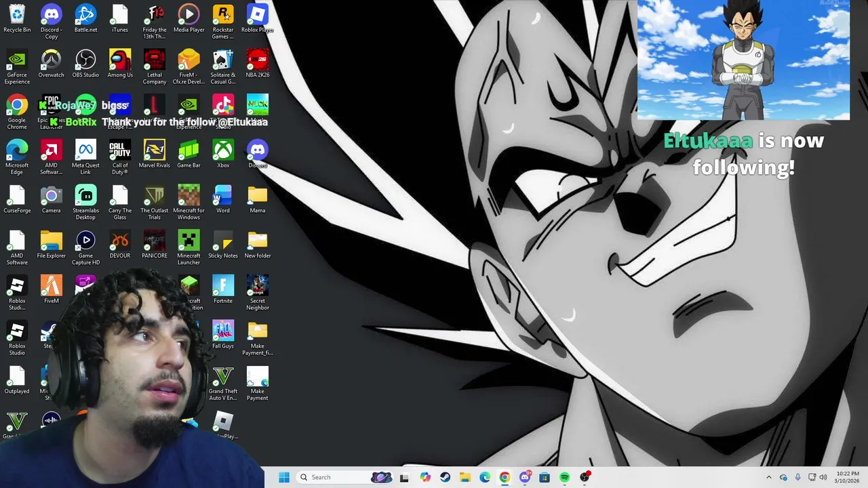Open the Camera desktop app icon
The image size is (868, 488).
pos(51,199)
